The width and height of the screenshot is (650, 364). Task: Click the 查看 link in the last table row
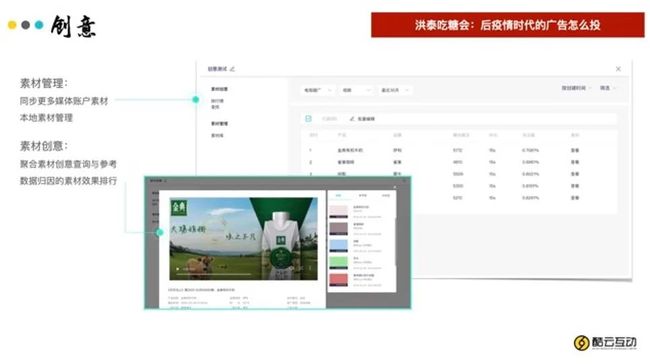click(x=575, y=198)
